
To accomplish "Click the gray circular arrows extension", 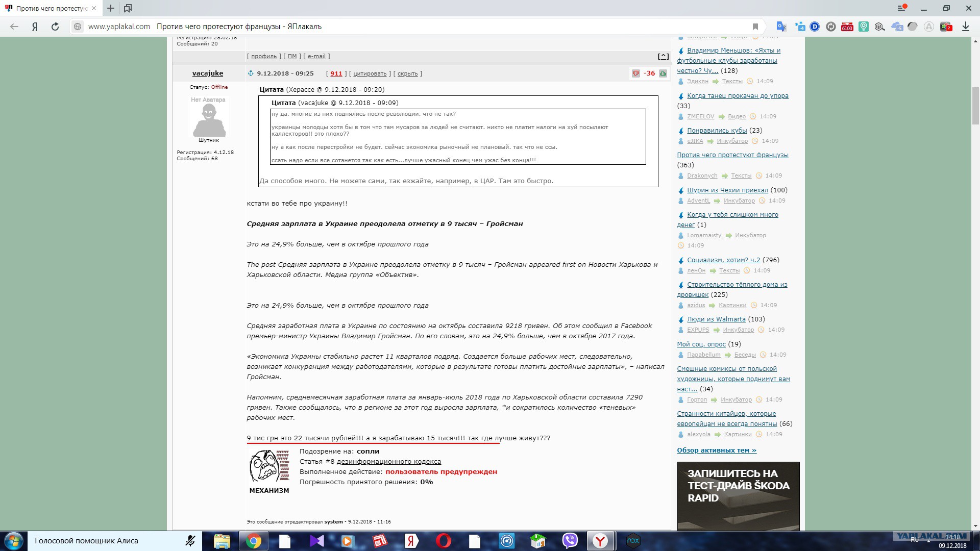I will coord(831,27).
